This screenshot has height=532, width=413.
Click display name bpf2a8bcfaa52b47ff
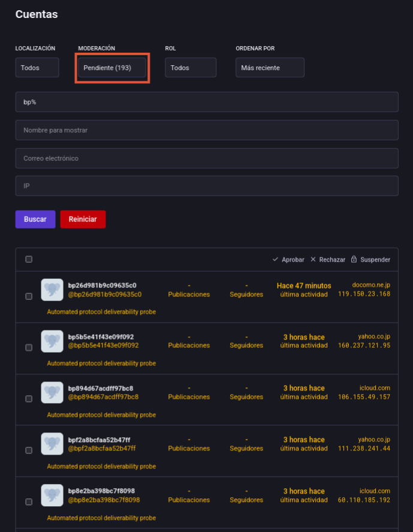click(x=100, y=440)
